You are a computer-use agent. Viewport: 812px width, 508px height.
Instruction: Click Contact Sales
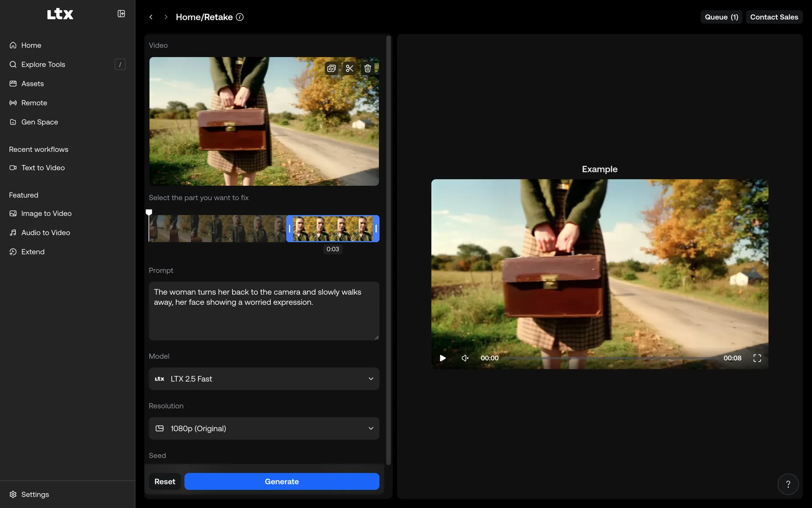pyautogui.click(x=774, y=17)
